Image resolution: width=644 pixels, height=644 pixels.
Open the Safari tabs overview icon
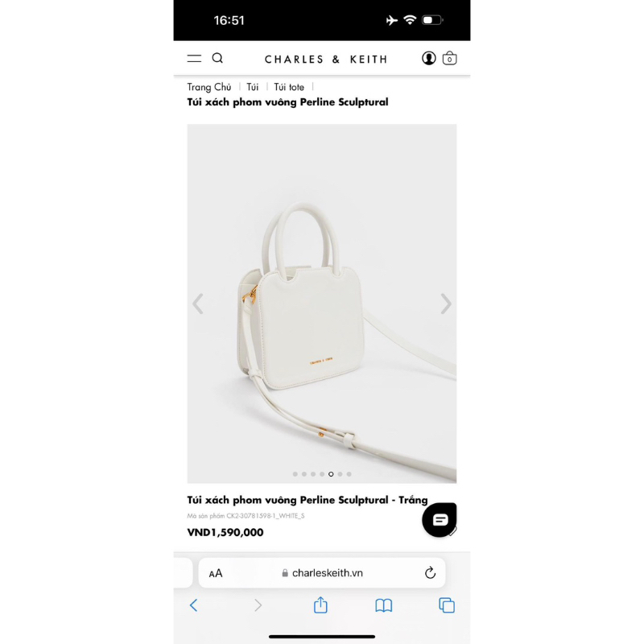[447, 605]
